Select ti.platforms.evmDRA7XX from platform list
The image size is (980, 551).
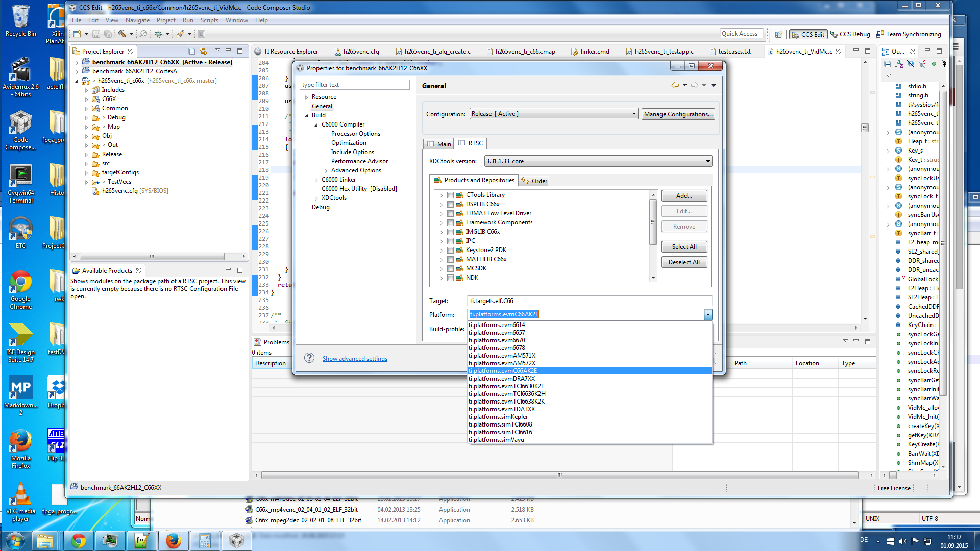590,379
